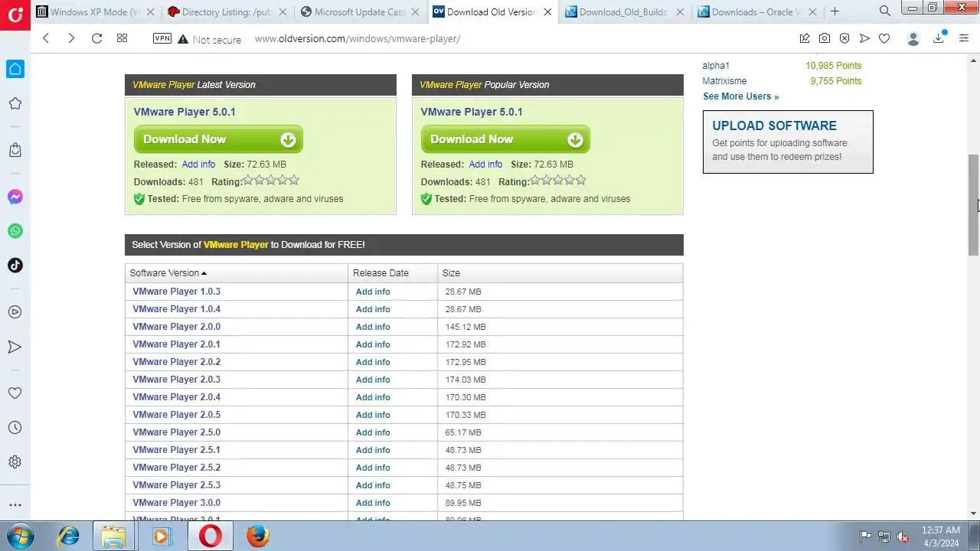
Task: Click scrollbar down arrow
Action: point(973,514)
